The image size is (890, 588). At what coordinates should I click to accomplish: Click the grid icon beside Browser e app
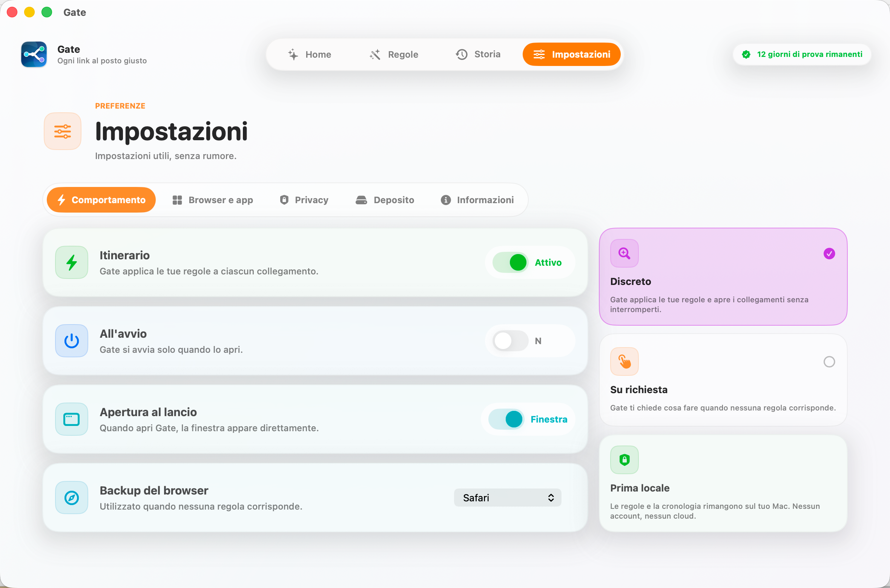point(177,200)
